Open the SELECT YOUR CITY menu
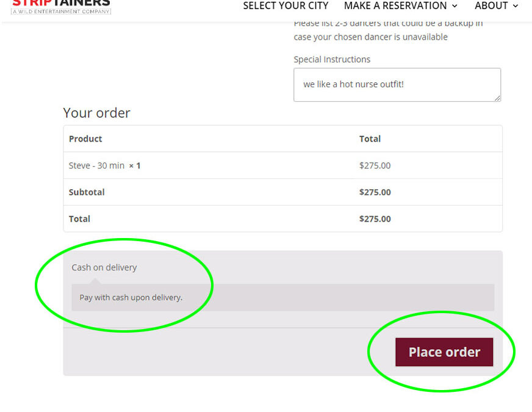This screenshot has width=532, height=412. [286, 5]
